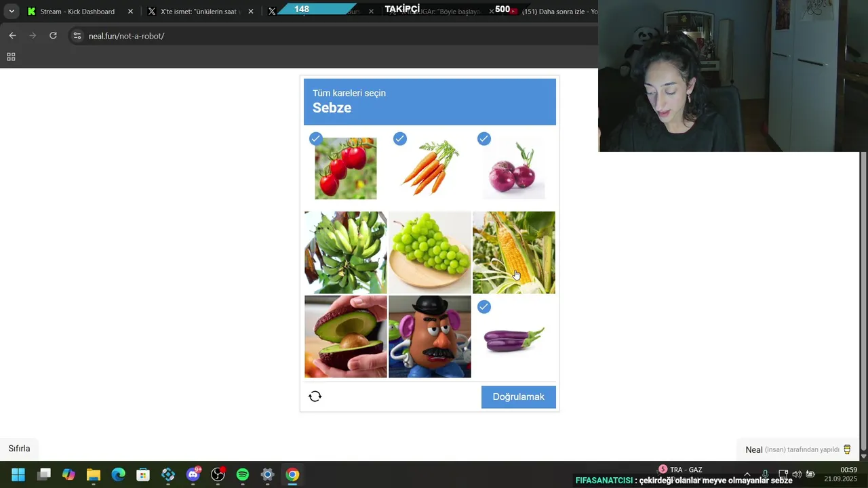Image resolution: width=868 pixels, height=488 pixels.
Task: Refresh the captcha with reload icon
Action: click(315, 396)
